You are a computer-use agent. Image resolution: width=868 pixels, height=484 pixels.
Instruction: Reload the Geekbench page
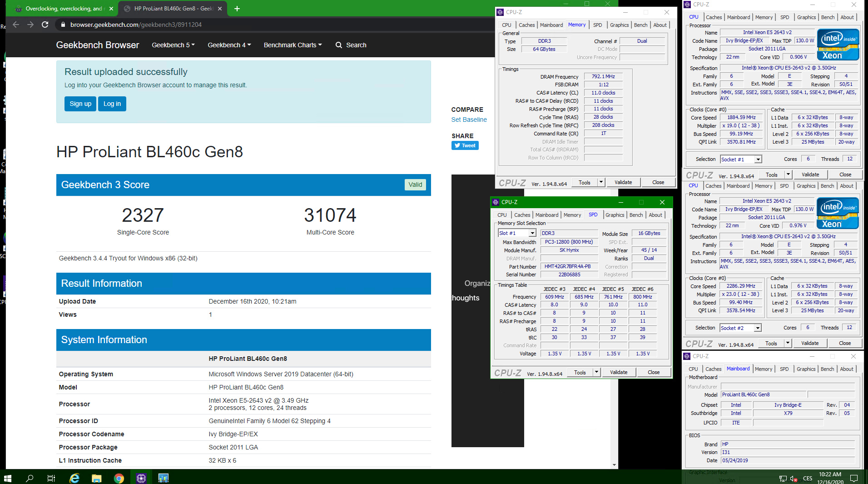click(45, 25)
